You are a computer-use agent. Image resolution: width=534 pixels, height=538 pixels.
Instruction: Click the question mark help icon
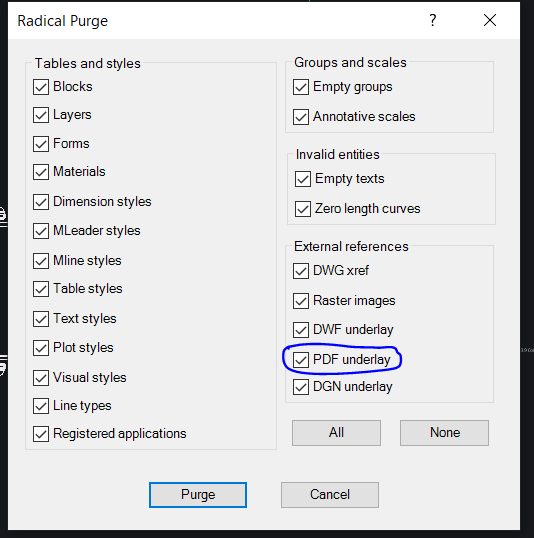[x=433, y=20]
